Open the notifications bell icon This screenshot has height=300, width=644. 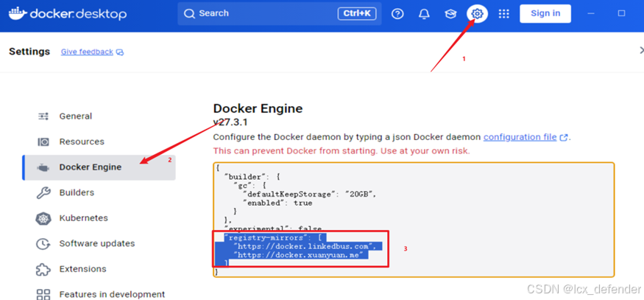424,14
